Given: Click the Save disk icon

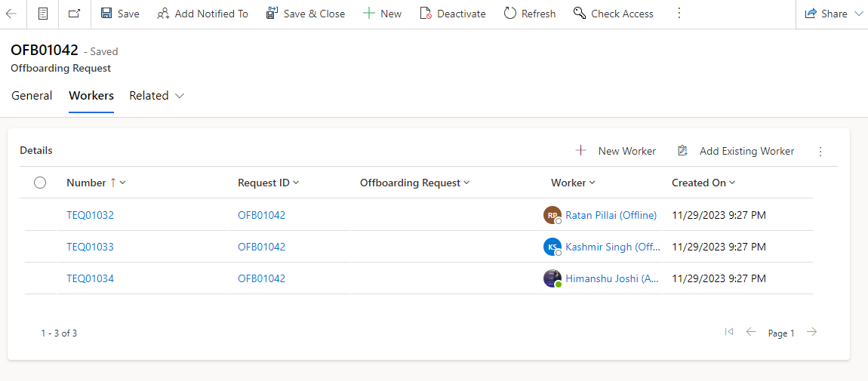Looking at the screenshot, I should (107, 14).
